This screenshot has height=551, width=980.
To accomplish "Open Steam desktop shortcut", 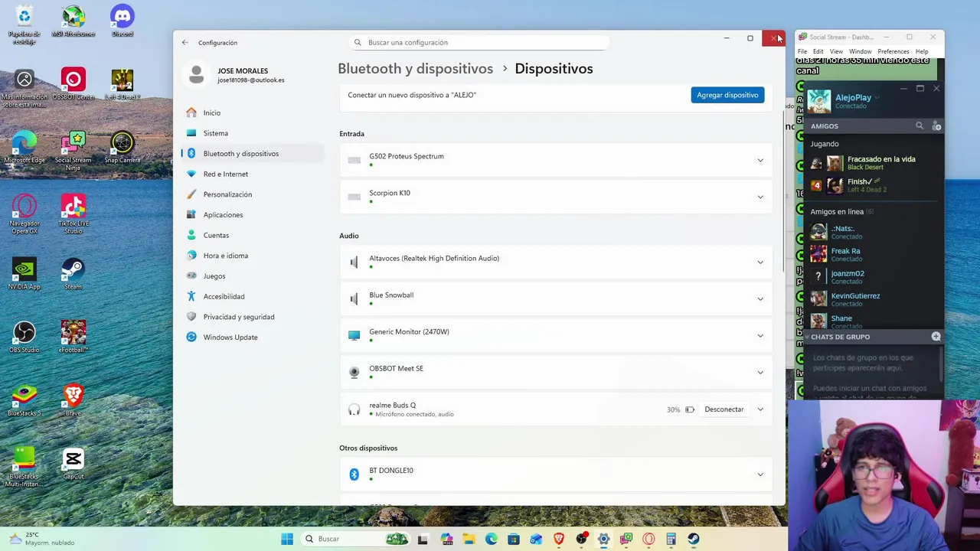I will click(73, 274).
